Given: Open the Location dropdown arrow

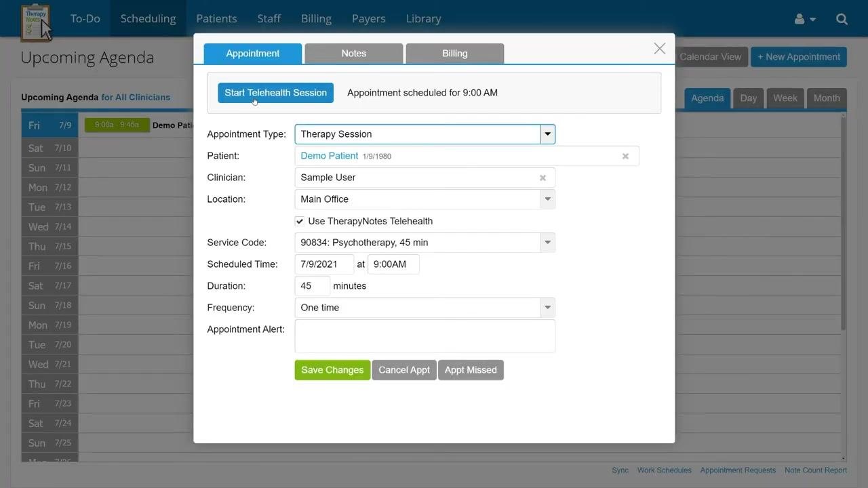Looking at the screenshot, I should pos(547,199).
